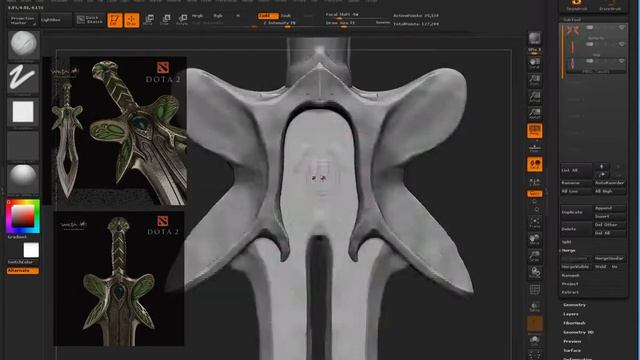The height and width of the screenshot is (360, 640).
Task: Click the Scale icon in right shelf
Action: click(x=535, y=256)
